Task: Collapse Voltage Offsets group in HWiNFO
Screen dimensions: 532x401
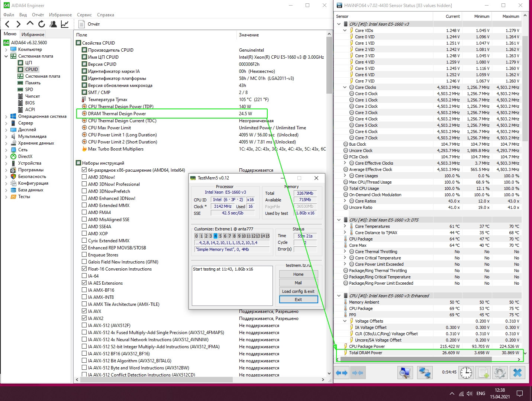Action: click(345, 321)
